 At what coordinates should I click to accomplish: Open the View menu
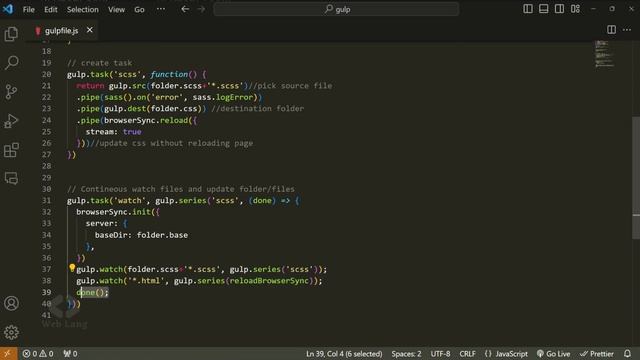pyautogui.click(x=116, y=9)
